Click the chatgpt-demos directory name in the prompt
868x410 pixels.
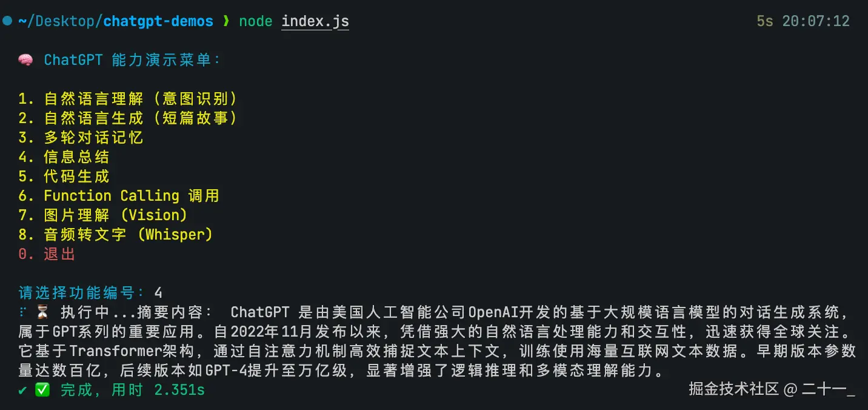[159, 21]
